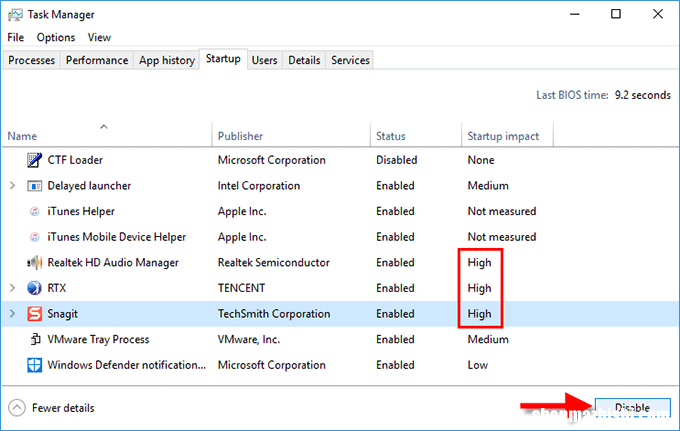Select the Delayed launcher name text
Screen dimensions: 680x431
(x=89, y=186)
